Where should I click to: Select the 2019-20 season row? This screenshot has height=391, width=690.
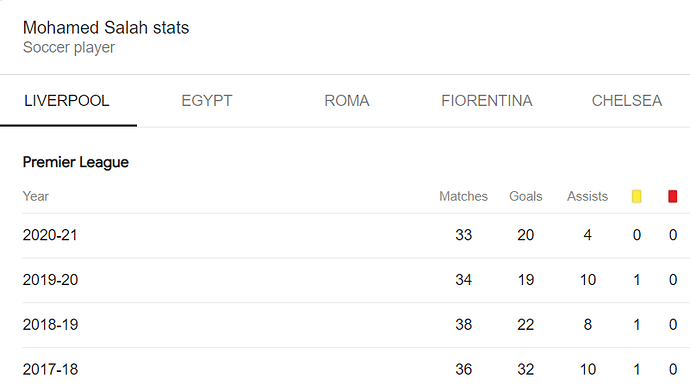(x=350, y=280)
